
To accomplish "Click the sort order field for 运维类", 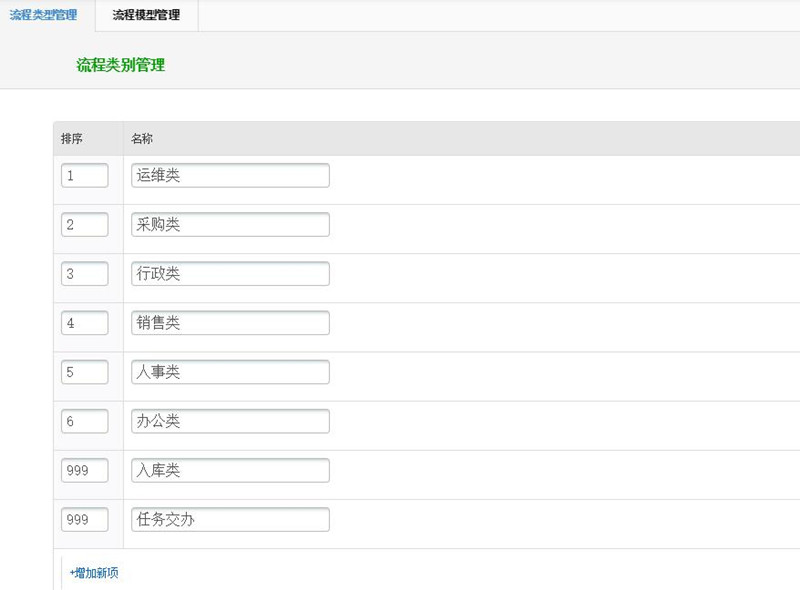I will tap(85, 175).
